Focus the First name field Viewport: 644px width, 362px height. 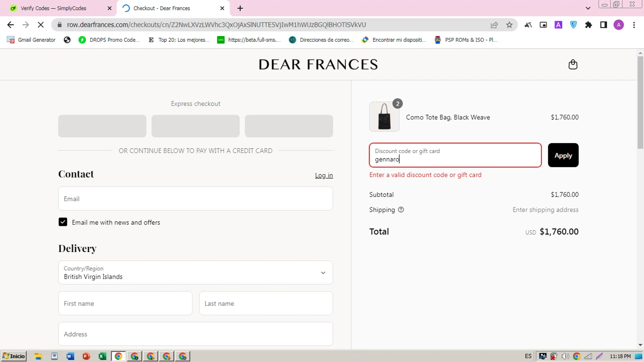pyautogui.click(x=125, y=303)
